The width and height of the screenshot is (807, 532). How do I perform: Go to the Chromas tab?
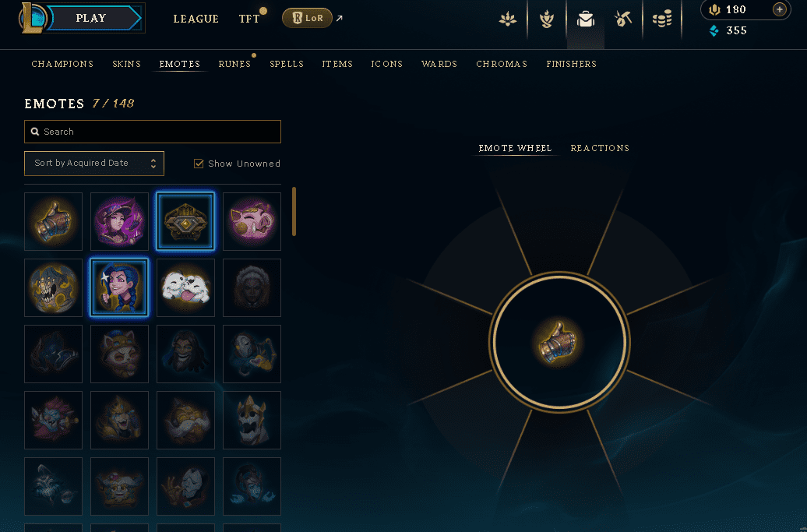(x=502, y=64)
